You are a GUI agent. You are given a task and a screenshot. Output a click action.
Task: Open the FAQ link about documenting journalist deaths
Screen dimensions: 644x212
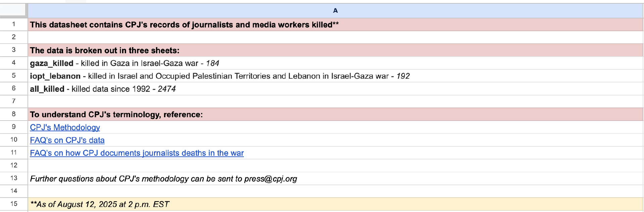click(x=137, y=153)
